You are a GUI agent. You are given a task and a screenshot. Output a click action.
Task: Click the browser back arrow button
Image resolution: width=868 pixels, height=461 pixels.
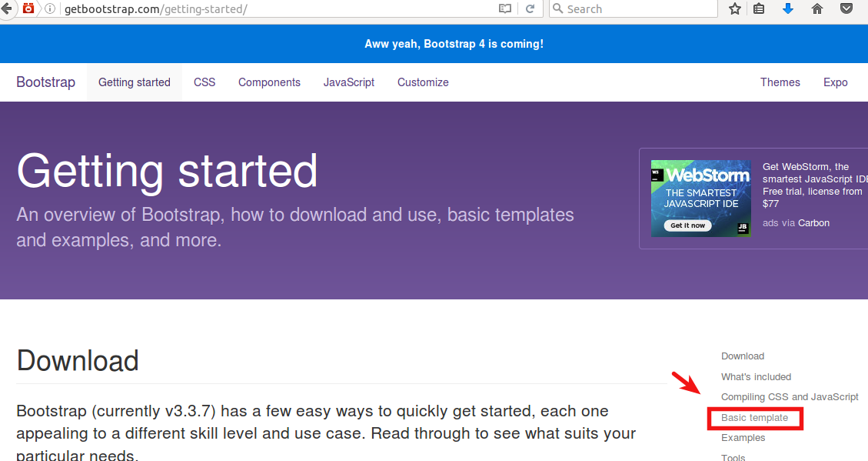tap(6, 8)
